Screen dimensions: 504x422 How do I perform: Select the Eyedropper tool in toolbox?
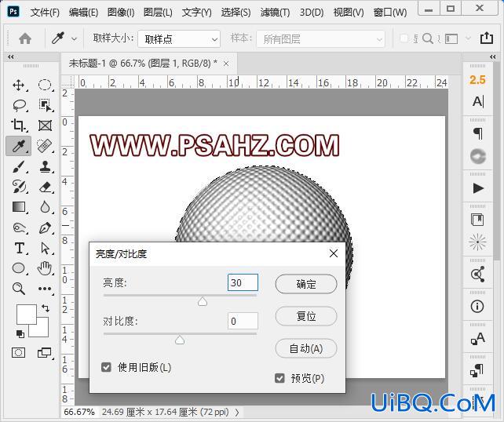pos(19,146)
